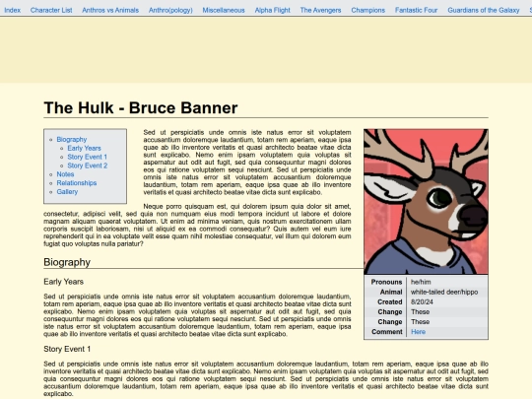Follow Story Event 2 contents link
This screenshot has width=532, height=399.
[x=88, y=166]
